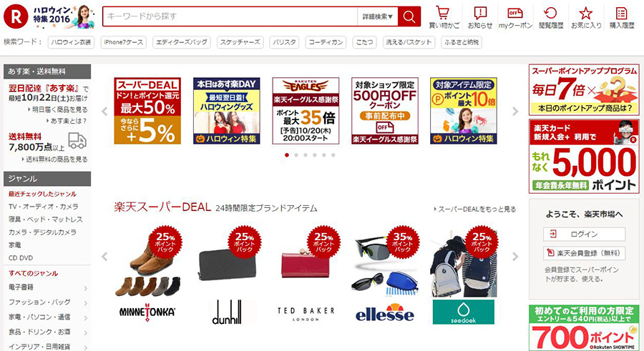The height and width of the screenshot is (351, 644).
Task: Follow the スーパーDEALをもっと見る link
Action: [x=475, y=209]
